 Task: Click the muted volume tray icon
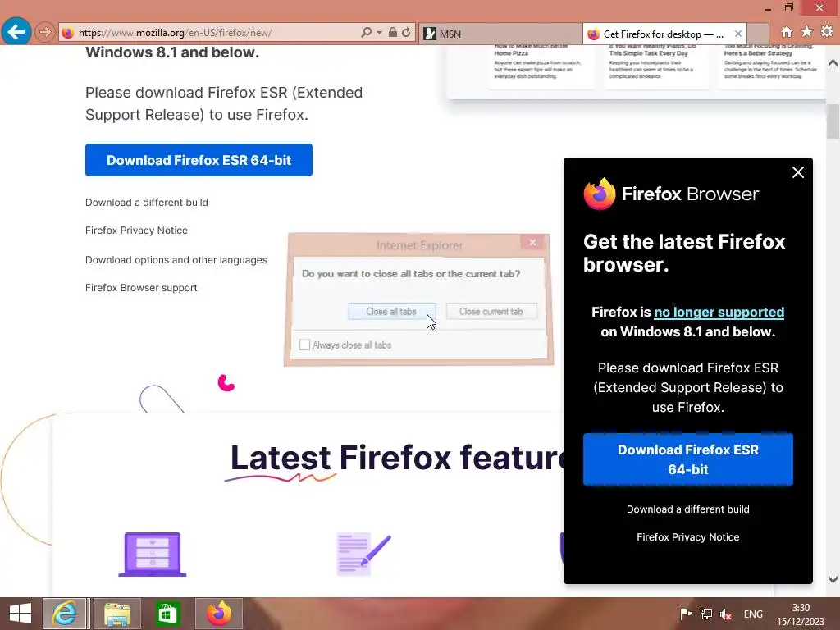tap(726, 614)
